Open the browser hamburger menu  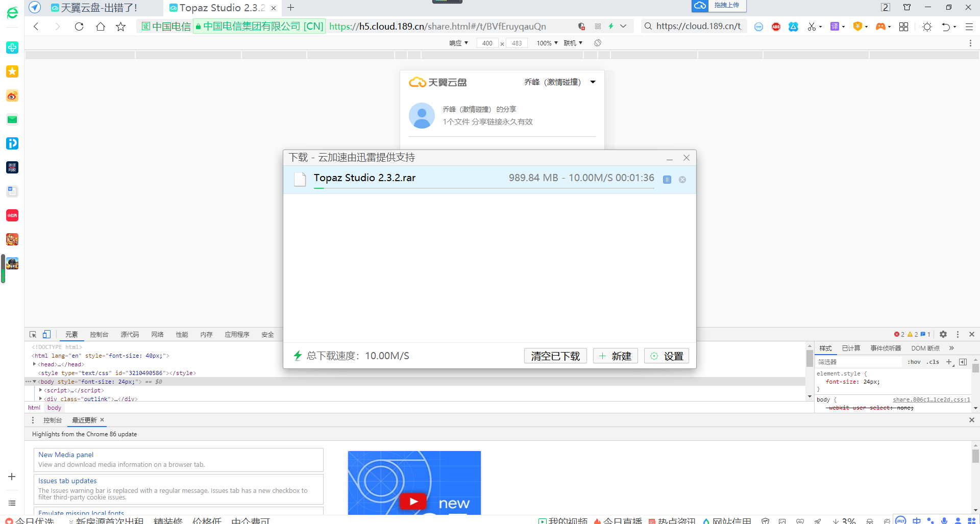[x=969, y=27]
